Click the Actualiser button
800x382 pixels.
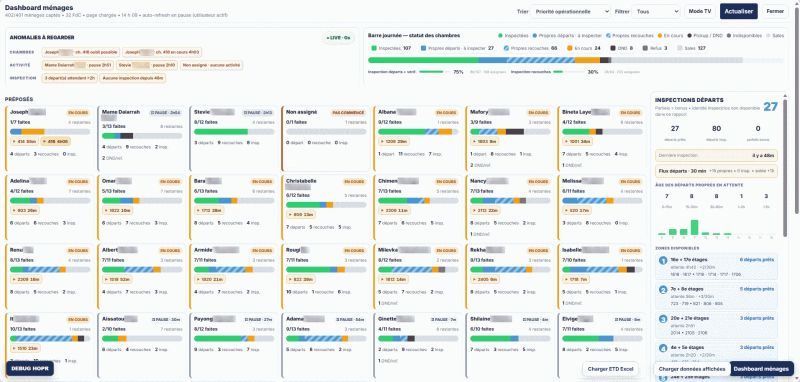point(738,11)
